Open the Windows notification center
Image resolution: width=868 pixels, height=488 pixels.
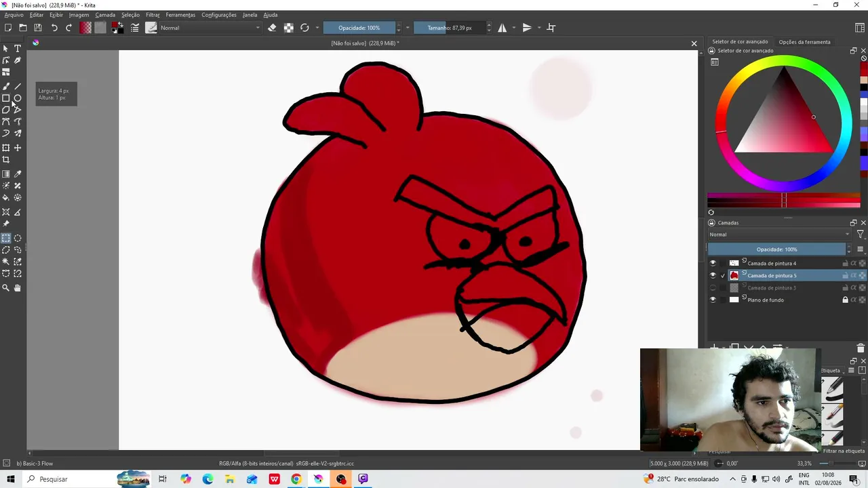coord(853,479)
